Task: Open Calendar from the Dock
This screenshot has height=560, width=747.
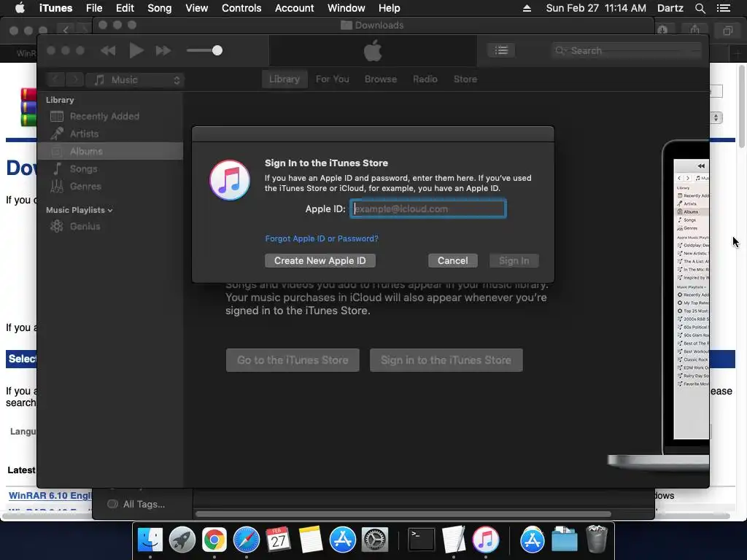Action: click(278, 540)
